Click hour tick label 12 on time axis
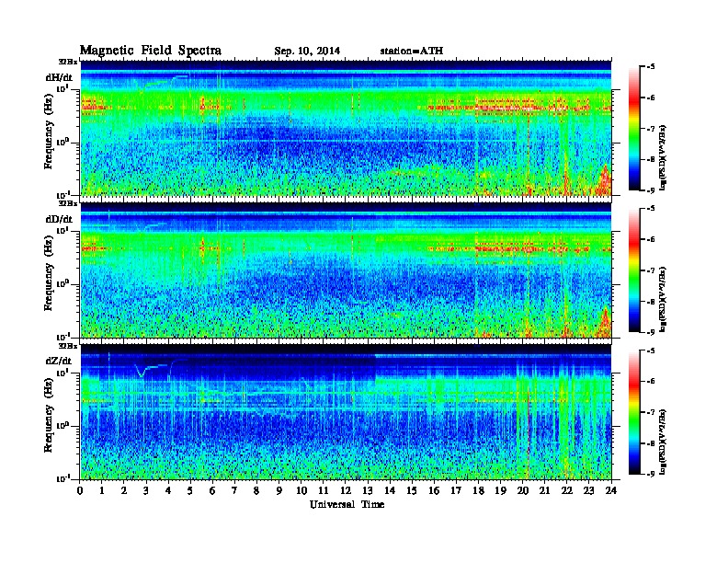 point(346,491)
